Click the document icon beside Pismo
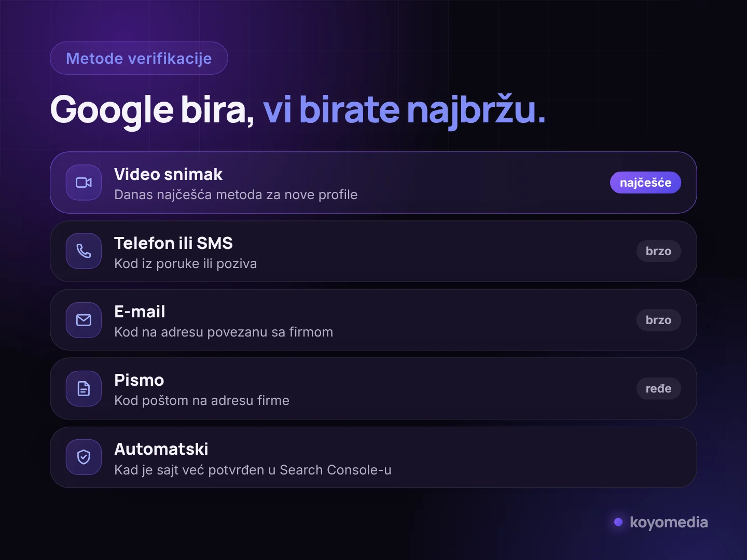747x560 pixels. [x=84, y=388]
